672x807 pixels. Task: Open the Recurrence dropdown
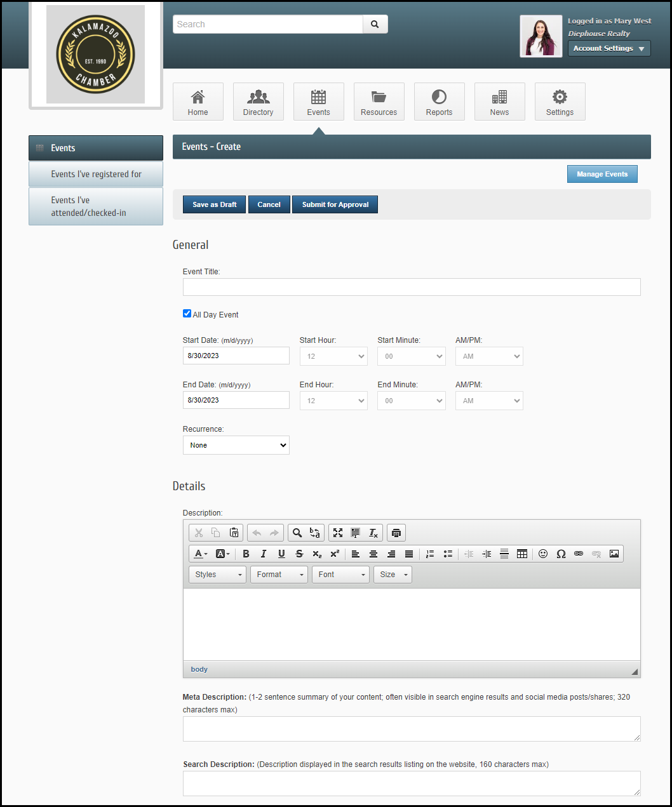tap(236, 445)
